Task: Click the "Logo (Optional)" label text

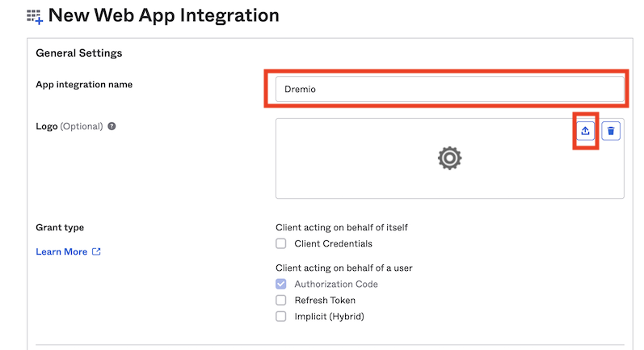Action: point(69,126)
